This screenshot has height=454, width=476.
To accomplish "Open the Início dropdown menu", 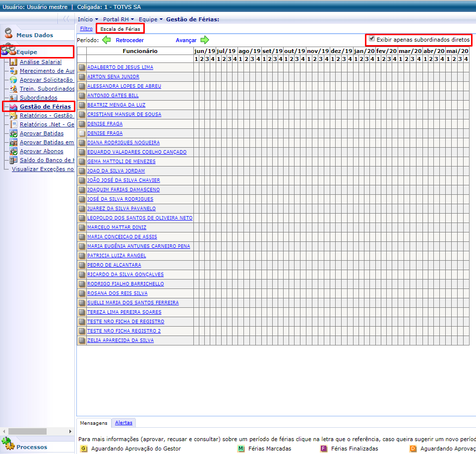I will tap(88, 19).
